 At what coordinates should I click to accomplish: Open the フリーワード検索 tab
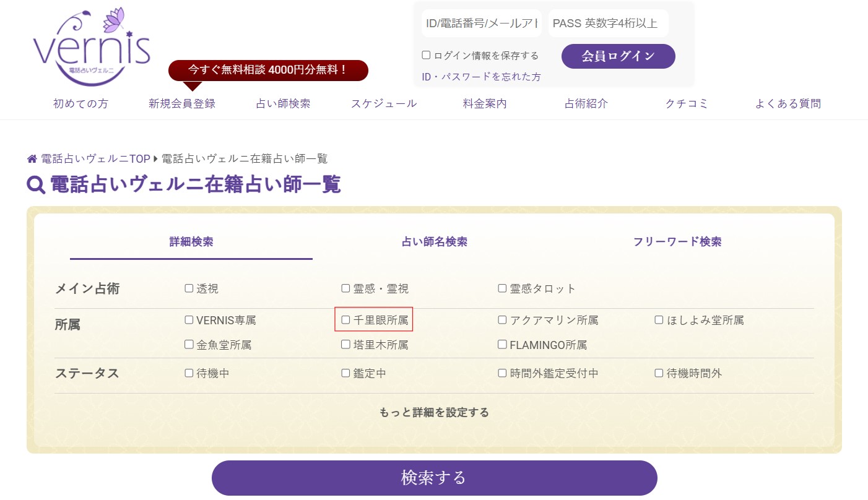(677, 242)
